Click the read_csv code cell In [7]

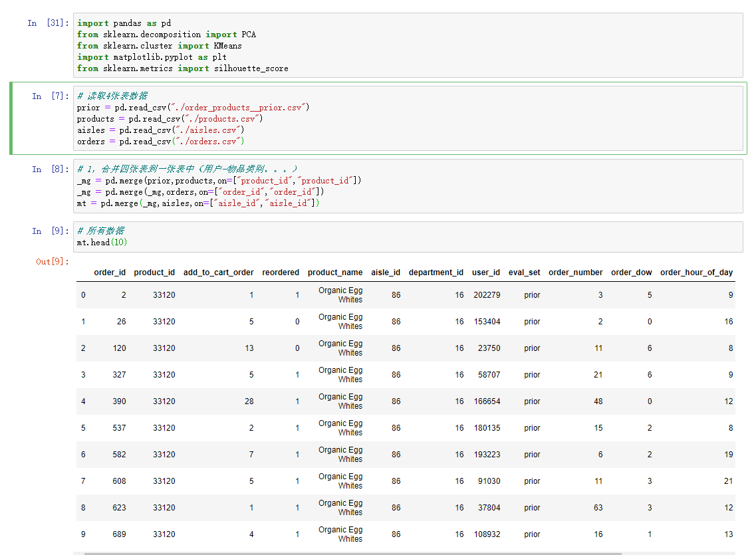tap(408, 118)
